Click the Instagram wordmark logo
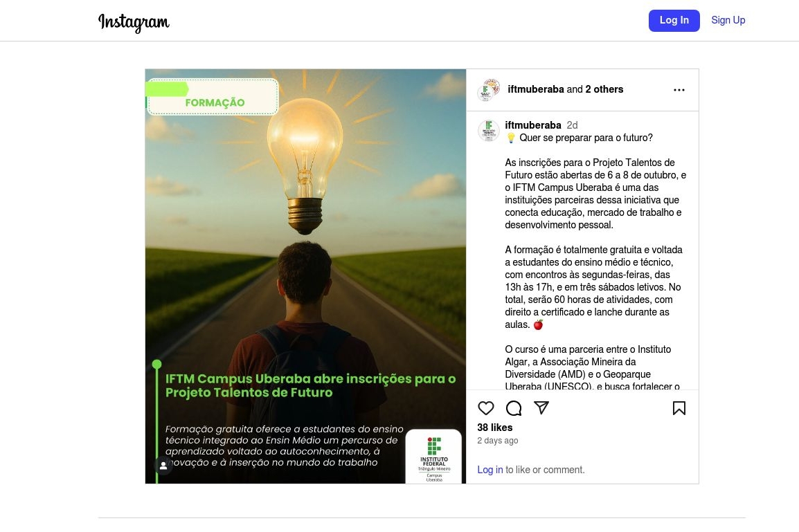Viewport: 799px width, 532px height. [134, 22]
